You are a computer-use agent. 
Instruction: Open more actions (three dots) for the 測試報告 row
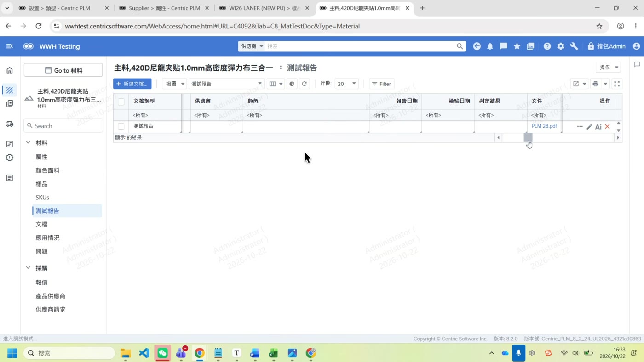click(x=580, y=127)
